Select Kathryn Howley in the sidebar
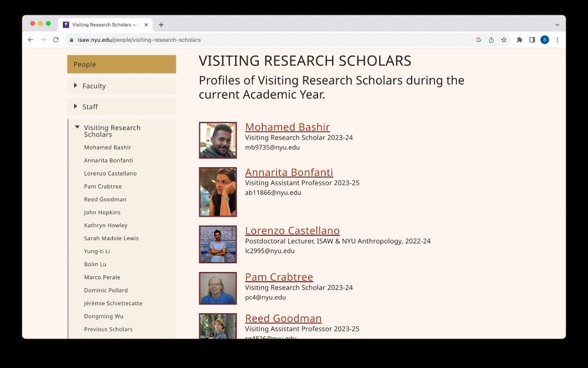Image resolution: width=588 pixels, height=368 pixels. pyautogui.click(x=106, y=226)
